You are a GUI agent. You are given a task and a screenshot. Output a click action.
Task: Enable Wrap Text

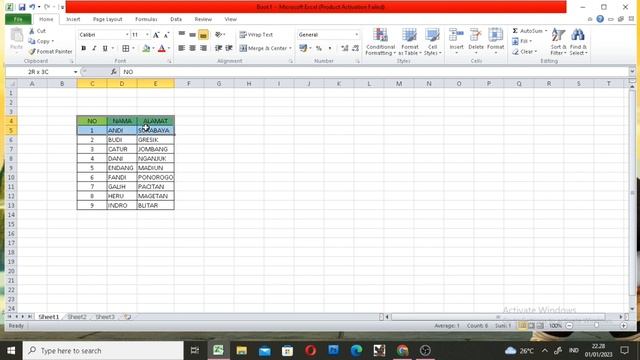[256, 35]
